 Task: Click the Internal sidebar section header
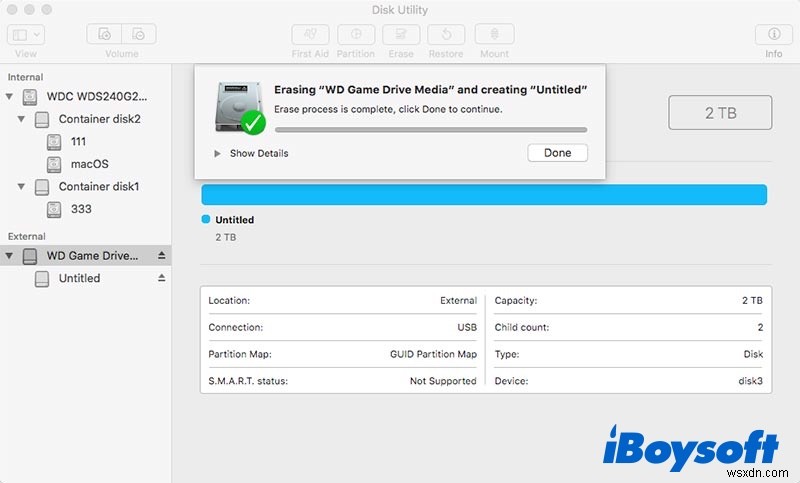[x=25, y=77]
